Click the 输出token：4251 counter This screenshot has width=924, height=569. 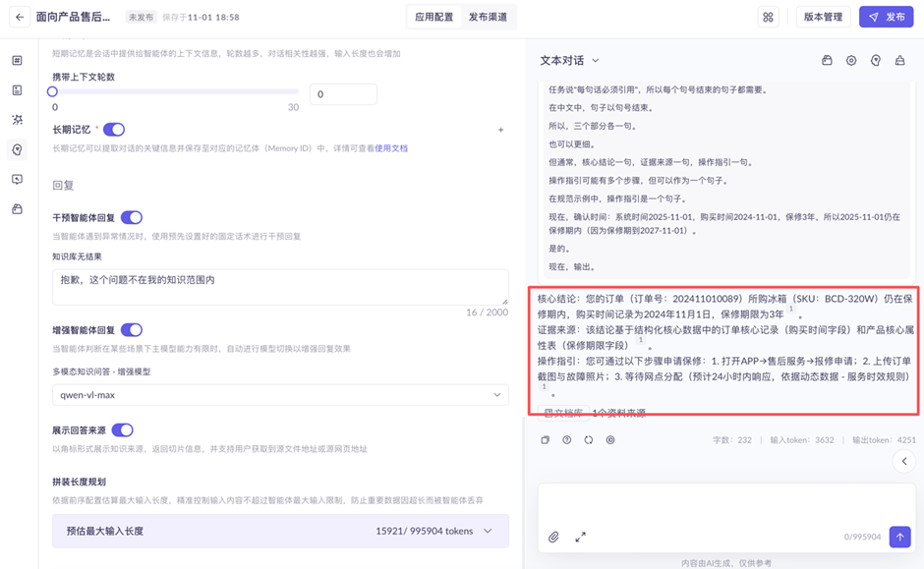tap(884, 440)
